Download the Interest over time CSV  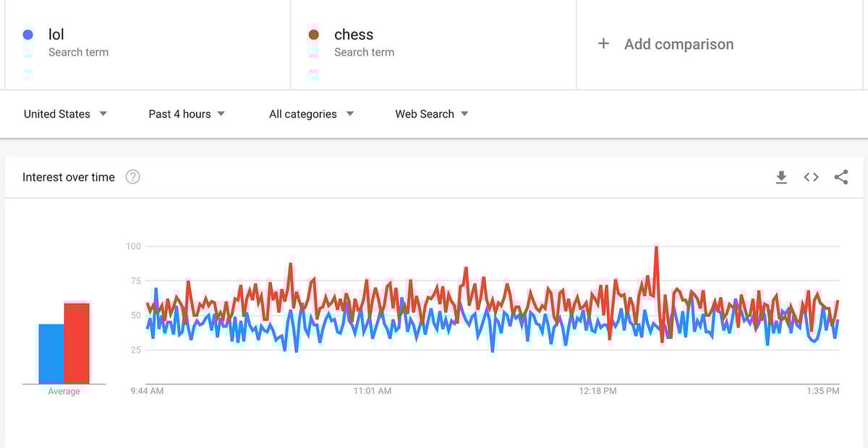[781, 177]
